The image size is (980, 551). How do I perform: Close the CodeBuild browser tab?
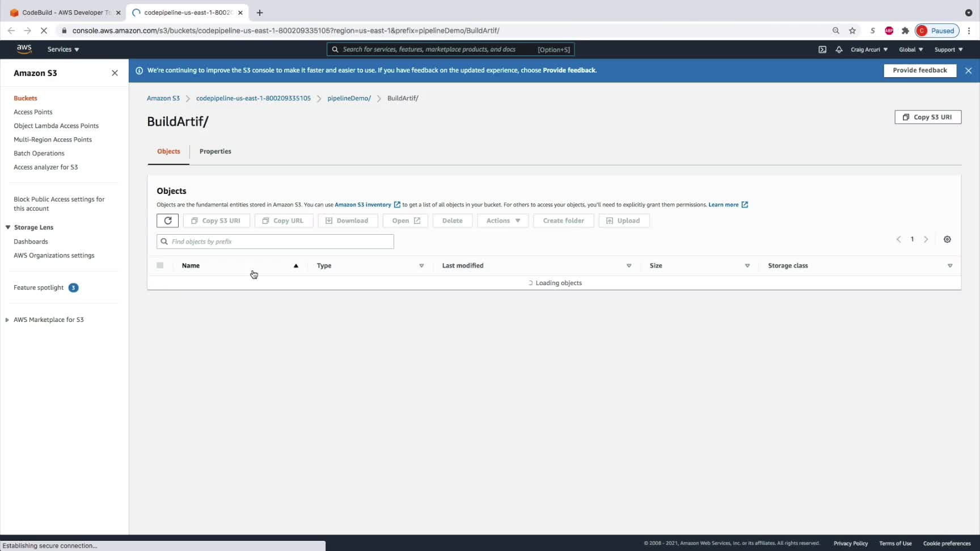pos(118,12)
